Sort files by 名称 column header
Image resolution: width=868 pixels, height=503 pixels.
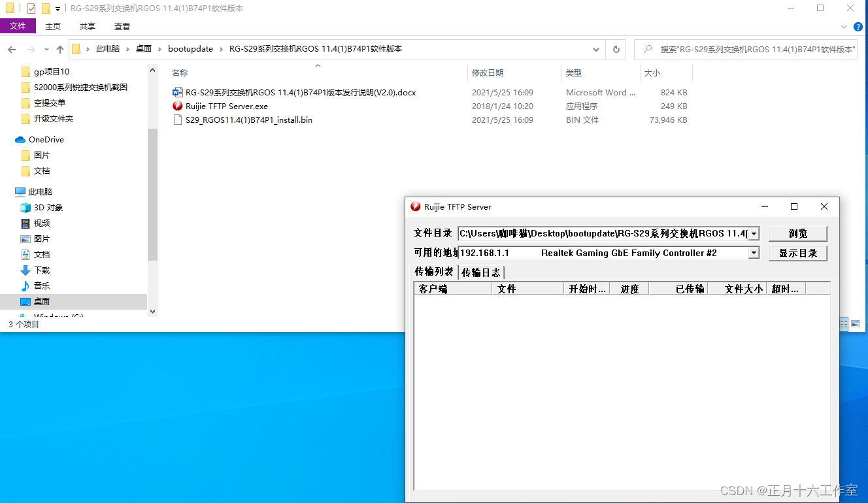[x=180, y=73]
